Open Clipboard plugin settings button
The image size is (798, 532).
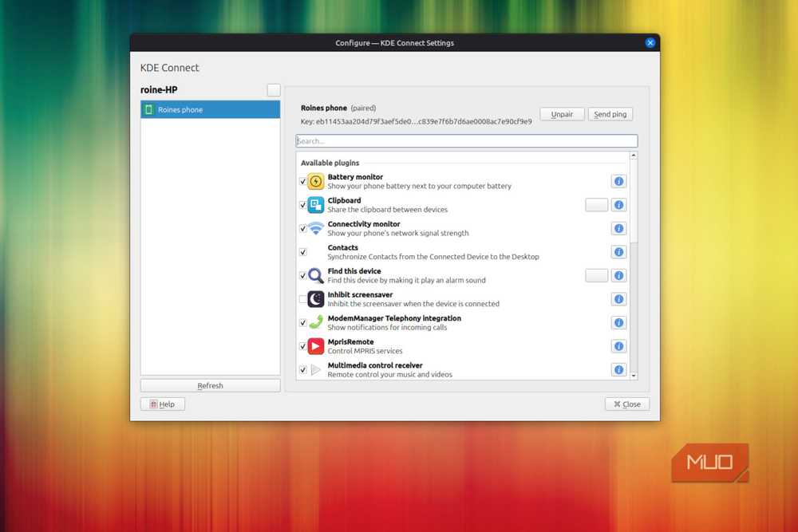pyautogui.click(x=596, y=205)
